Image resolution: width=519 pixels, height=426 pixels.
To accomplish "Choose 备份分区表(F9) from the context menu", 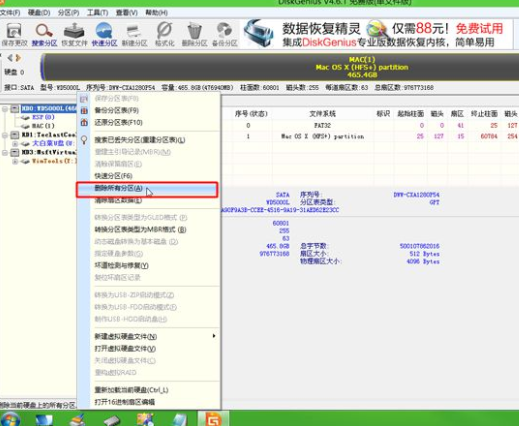I will click(x=117, y=110).
